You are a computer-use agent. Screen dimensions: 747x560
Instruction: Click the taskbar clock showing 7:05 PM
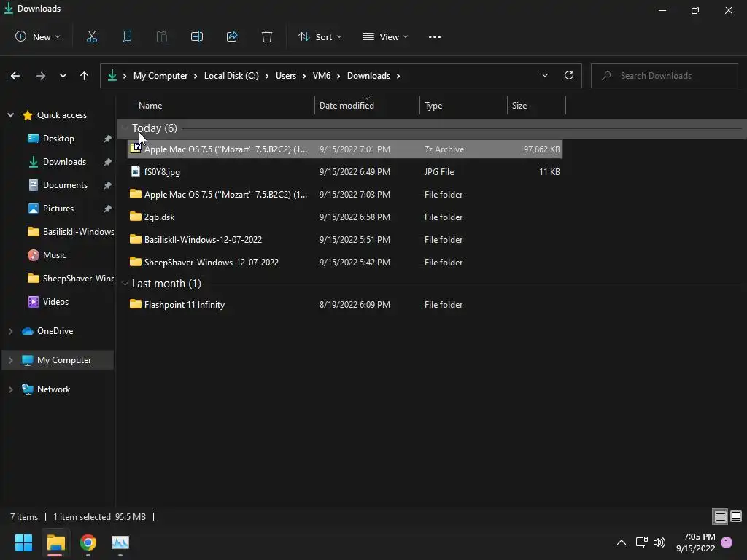(695, 542)
